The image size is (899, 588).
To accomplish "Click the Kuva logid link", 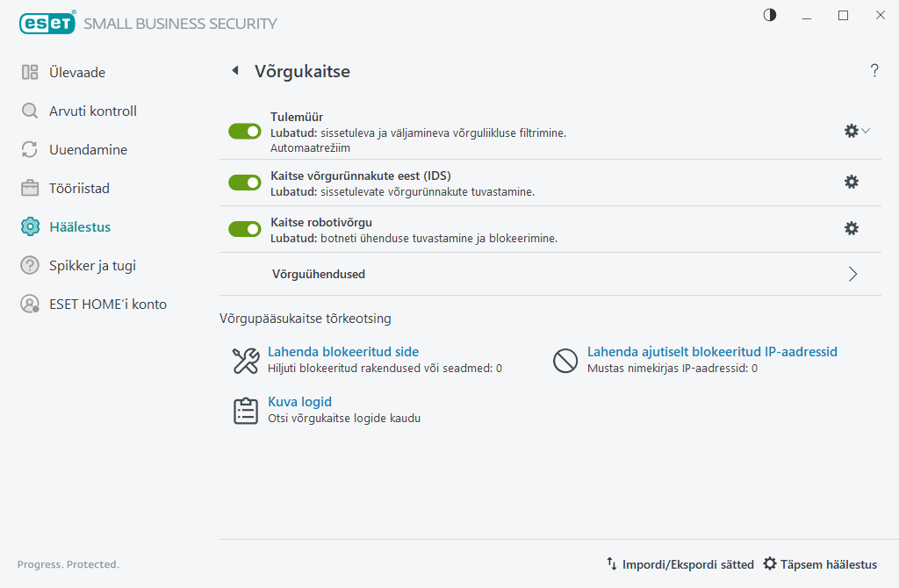I will (x=298, y=401).
